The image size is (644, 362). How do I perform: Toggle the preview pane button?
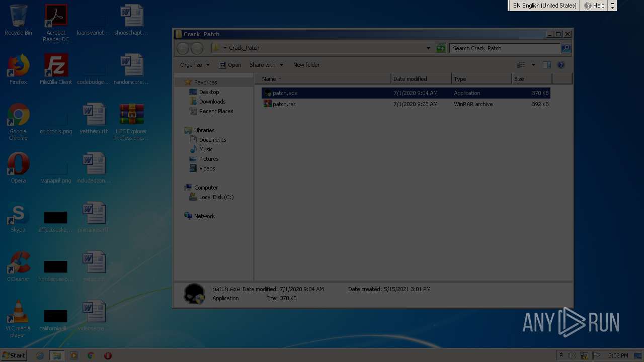[x=547, y=65]
